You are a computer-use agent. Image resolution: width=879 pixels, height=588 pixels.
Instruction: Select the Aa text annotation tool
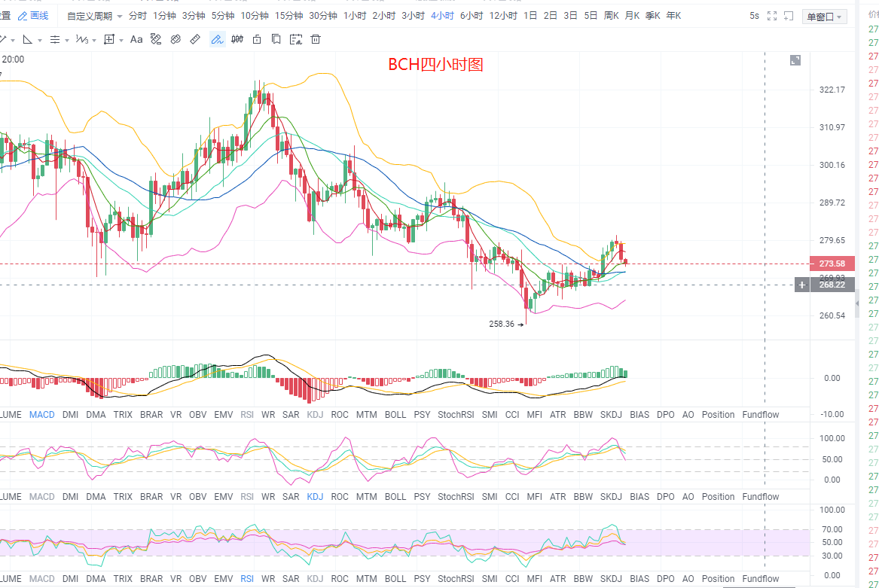[x=137, y=39]
